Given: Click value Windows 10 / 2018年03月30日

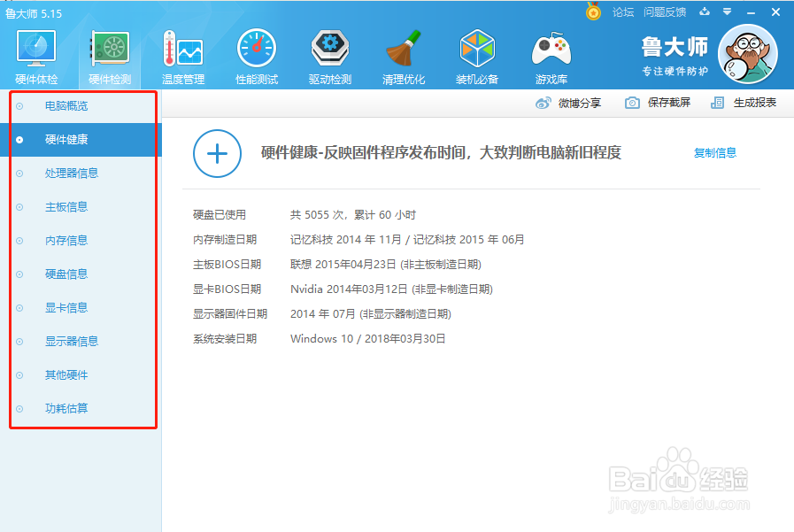Looking at the screenshot, I should pyautogui.click(x=368, y=339).
